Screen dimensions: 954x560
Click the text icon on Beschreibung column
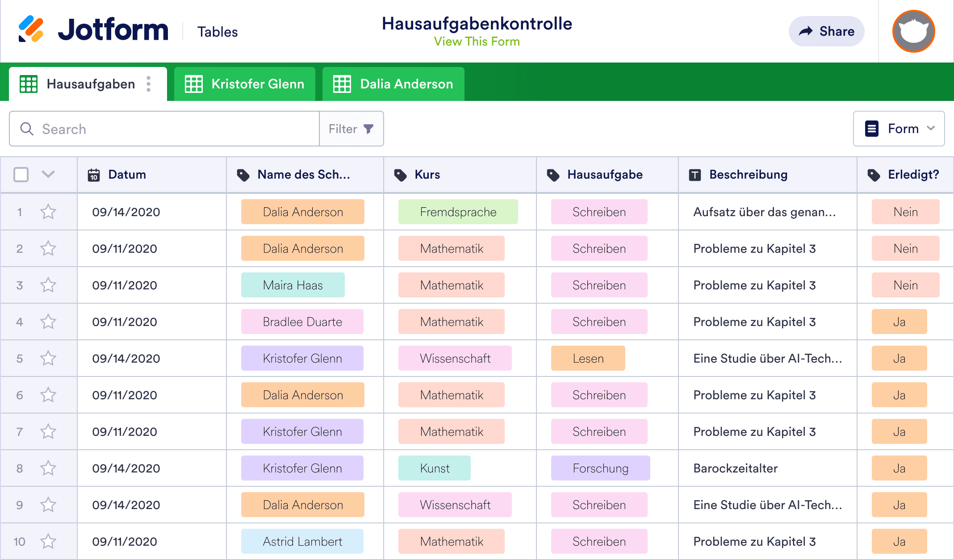coord(695,175)
